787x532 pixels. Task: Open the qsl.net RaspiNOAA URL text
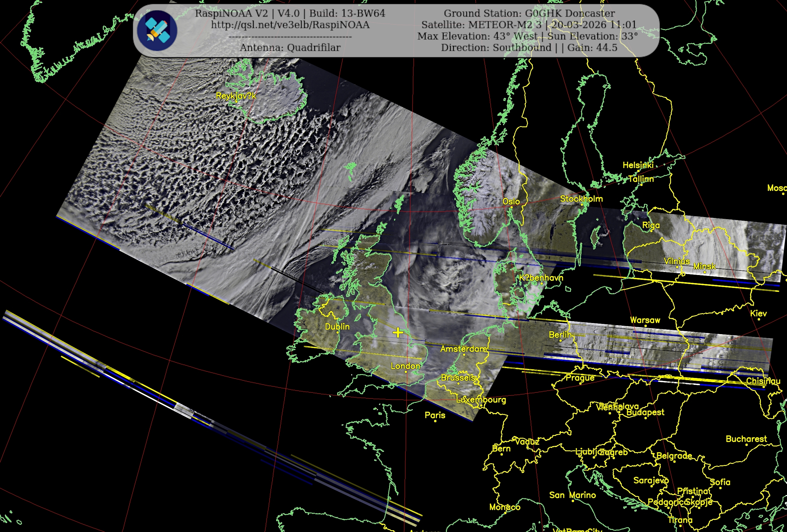coord(290,25)
